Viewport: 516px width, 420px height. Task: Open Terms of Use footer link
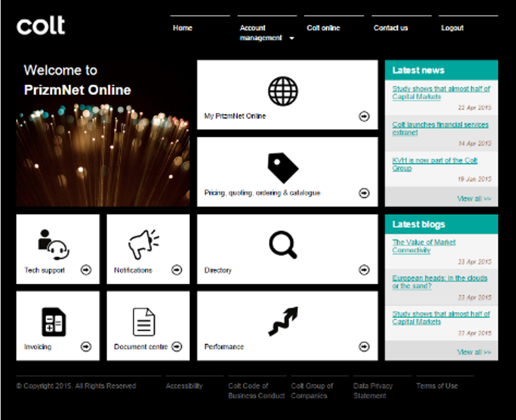coord(437,386)
